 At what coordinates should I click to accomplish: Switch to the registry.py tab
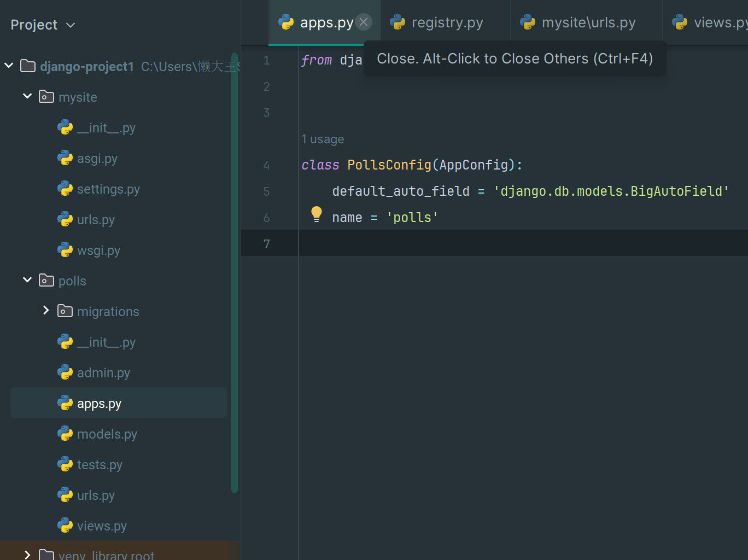pyautogui.click(x=447, y=22)
